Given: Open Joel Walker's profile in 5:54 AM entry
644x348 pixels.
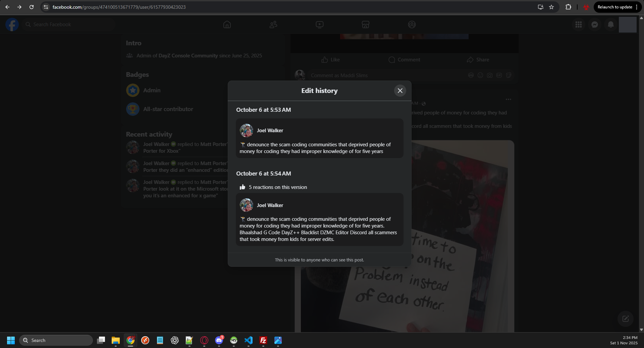Looking at the screenshot, I should (270, 205).
